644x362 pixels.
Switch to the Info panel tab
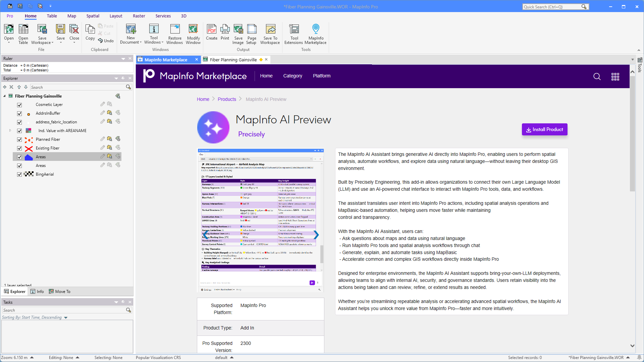point(37,292)
